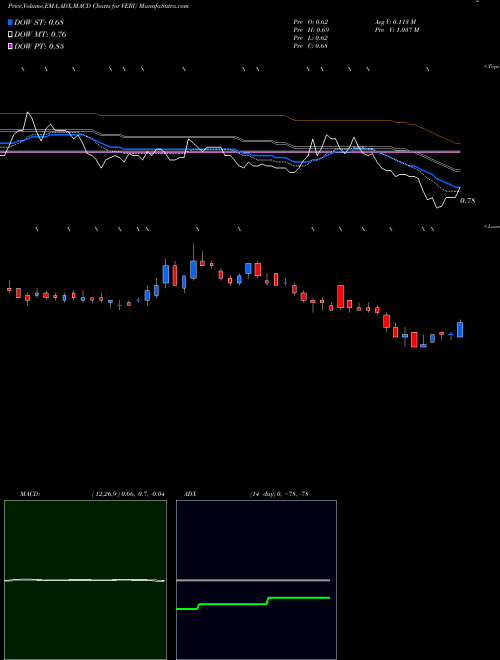Click inside the green MACD chart panel
This screenshot has width=500, height=660.
point(85,580)
